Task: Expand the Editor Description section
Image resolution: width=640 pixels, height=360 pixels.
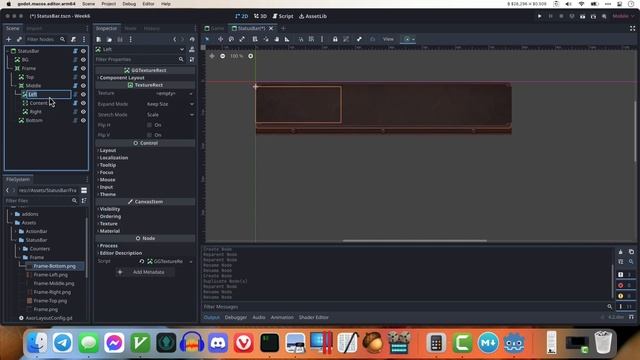Action: tap(121, 253)
